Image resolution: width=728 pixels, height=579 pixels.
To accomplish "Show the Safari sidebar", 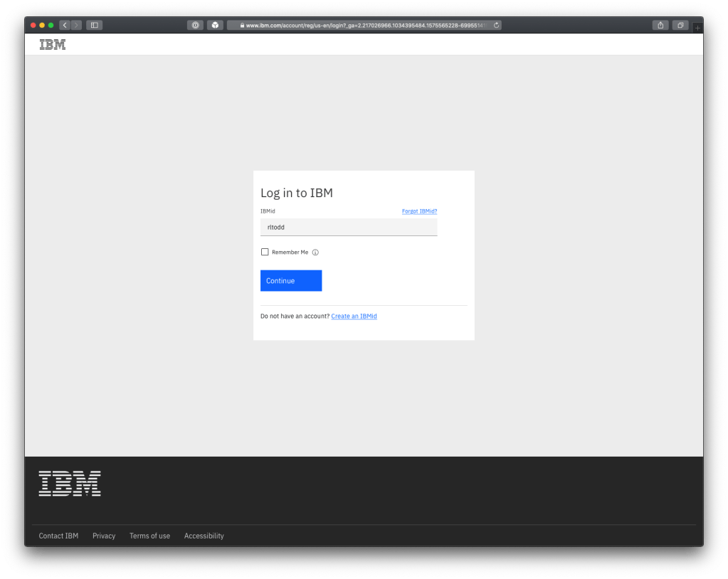I will coord(95,26).
